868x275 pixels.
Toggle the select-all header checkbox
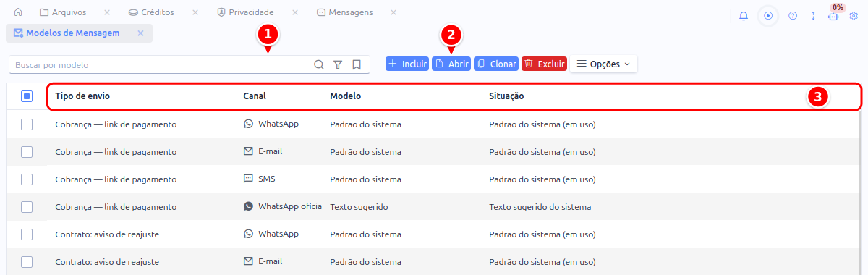click(27, 96)
